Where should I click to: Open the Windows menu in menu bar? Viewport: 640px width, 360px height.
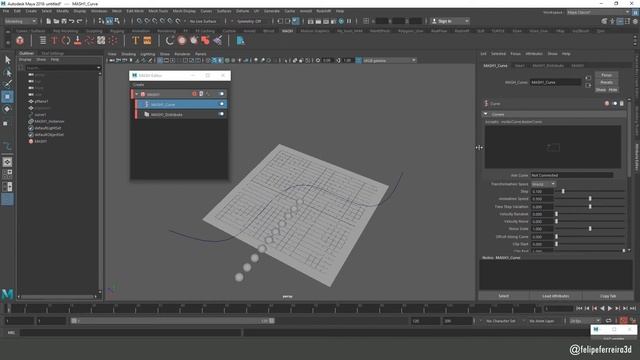coord(99,11)
